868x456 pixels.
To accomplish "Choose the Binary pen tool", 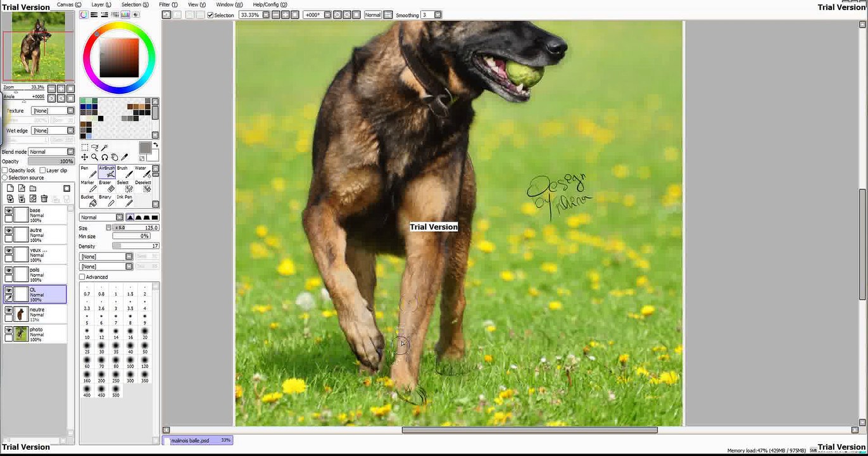I will (107, 201).
